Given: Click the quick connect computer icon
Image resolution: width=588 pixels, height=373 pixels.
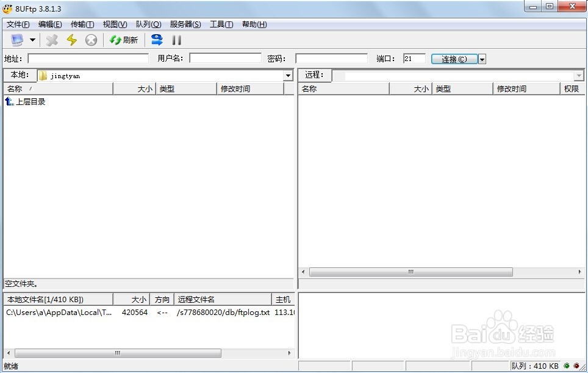Looking at the screenshot, I should click(16, 39).
